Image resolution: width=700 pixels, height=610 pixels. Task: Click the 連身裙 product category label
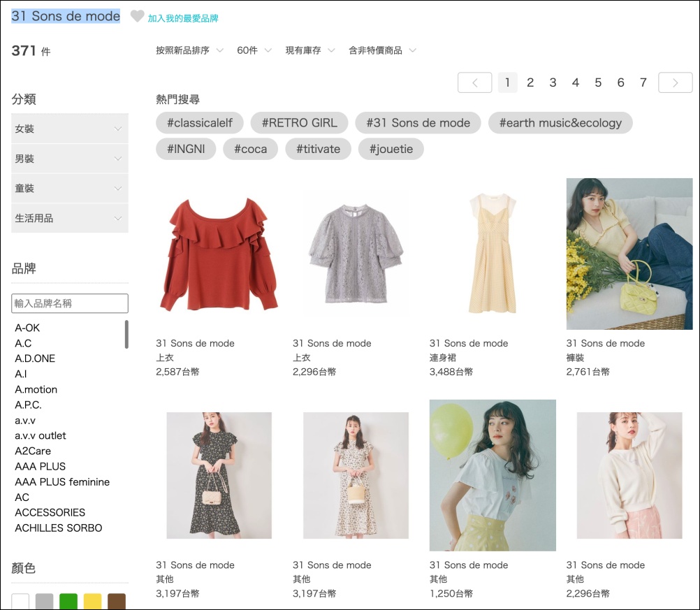click(443, 358)
